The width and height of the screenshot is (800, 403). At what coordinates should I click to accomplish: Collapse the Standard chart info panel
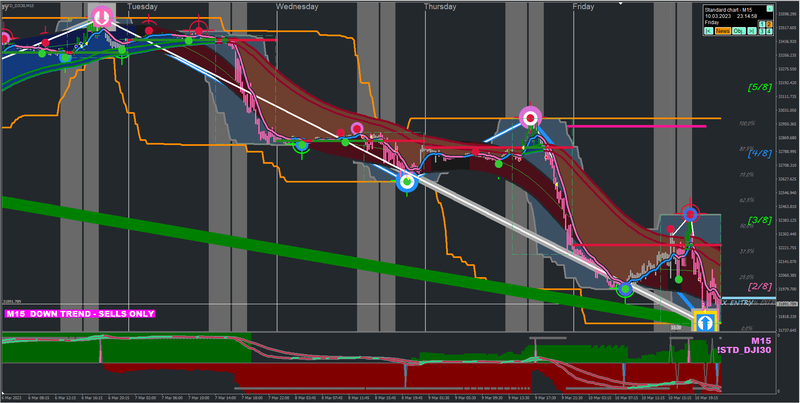770,9
